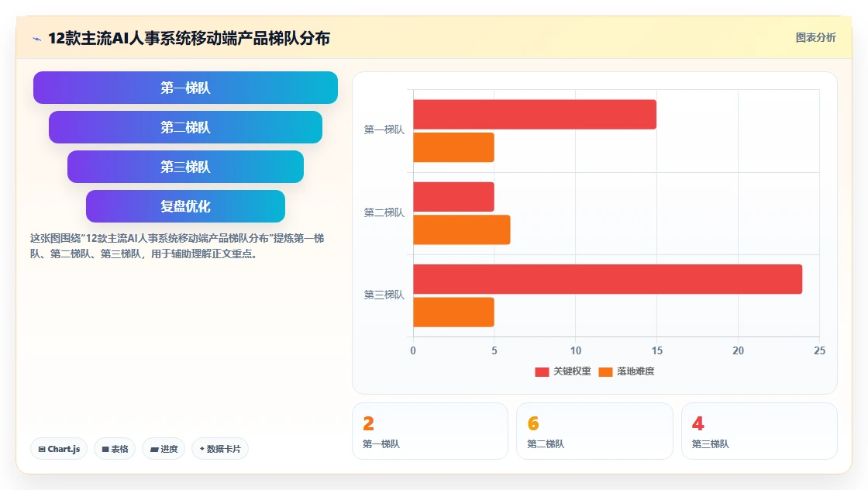Click the red 关键权重 bar for 第三梯队
The image size is (868, 490).
[608, 279]
